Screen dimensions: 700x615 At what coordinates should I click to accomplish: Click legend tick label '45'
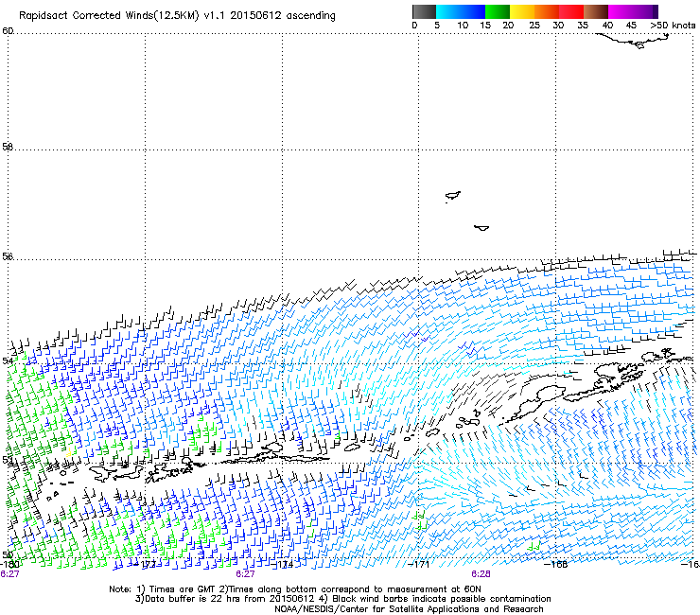[631, 25]
